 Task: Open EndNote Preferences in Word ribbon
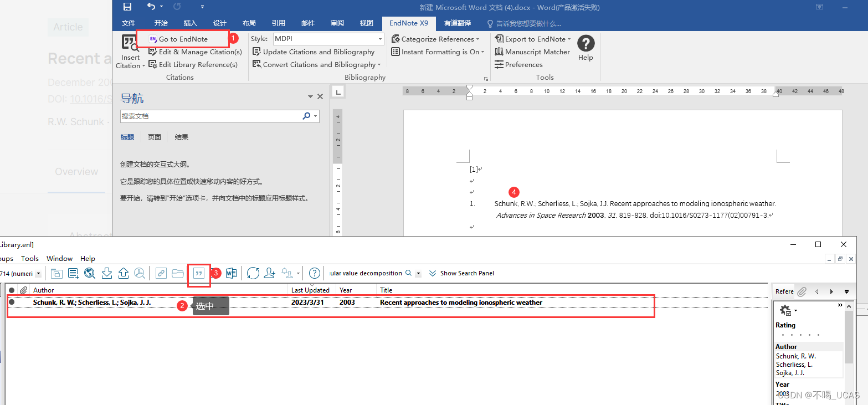pyautogui.click(x=518, y=64)
